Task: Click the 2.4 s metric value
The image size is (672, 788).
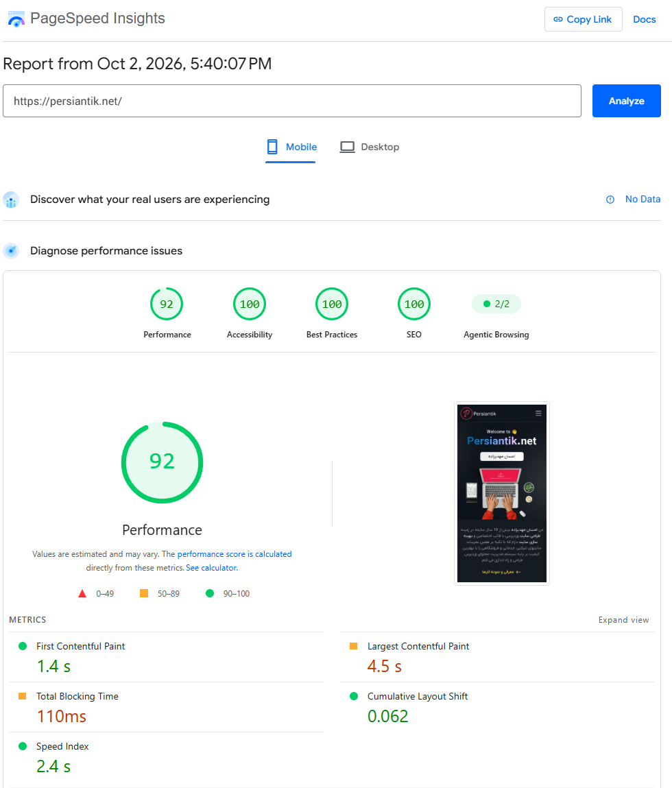Action: tap(53, 766)
